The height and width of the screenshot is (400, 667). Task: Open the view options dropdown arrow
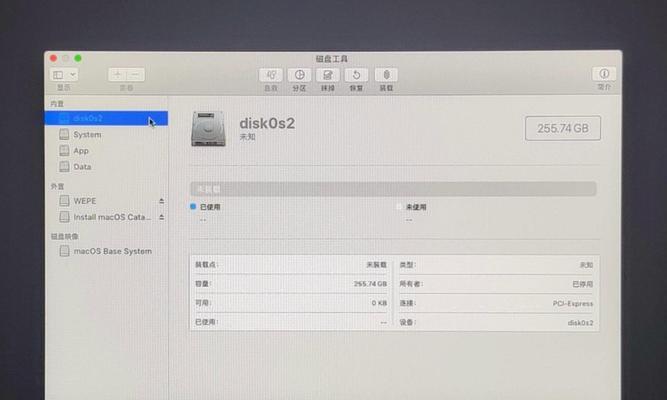pyautogui.click(x=73, y=75)
